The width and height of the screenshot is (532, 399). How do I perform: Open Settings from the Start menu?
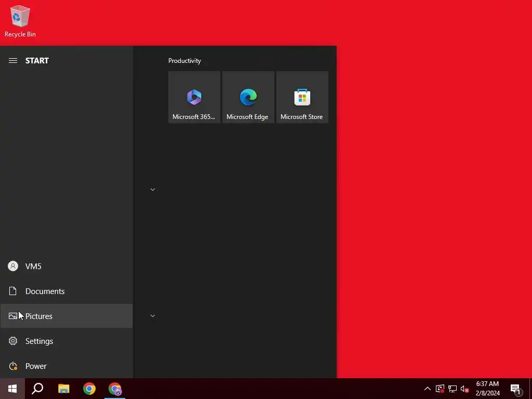tap(66, 341)
